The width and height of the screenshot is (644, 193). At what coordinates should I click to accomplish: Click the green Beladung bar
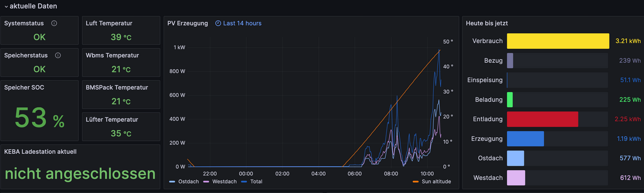[510, 100]
